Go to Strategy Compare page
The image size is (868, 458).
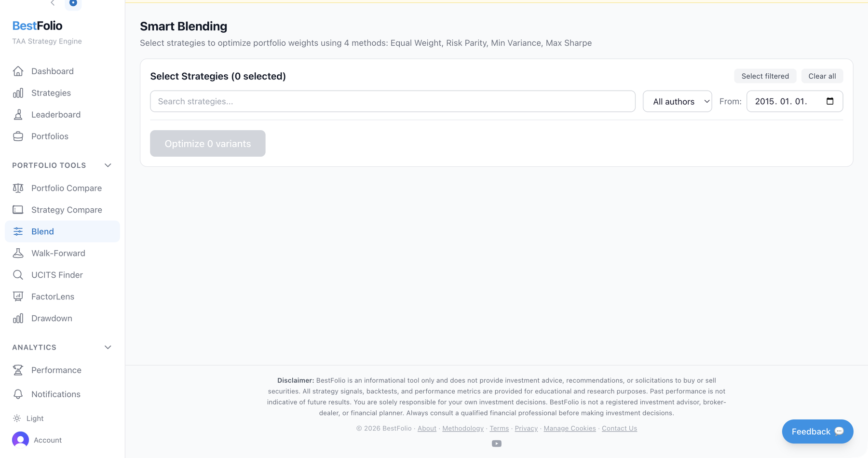coord(67,210)
